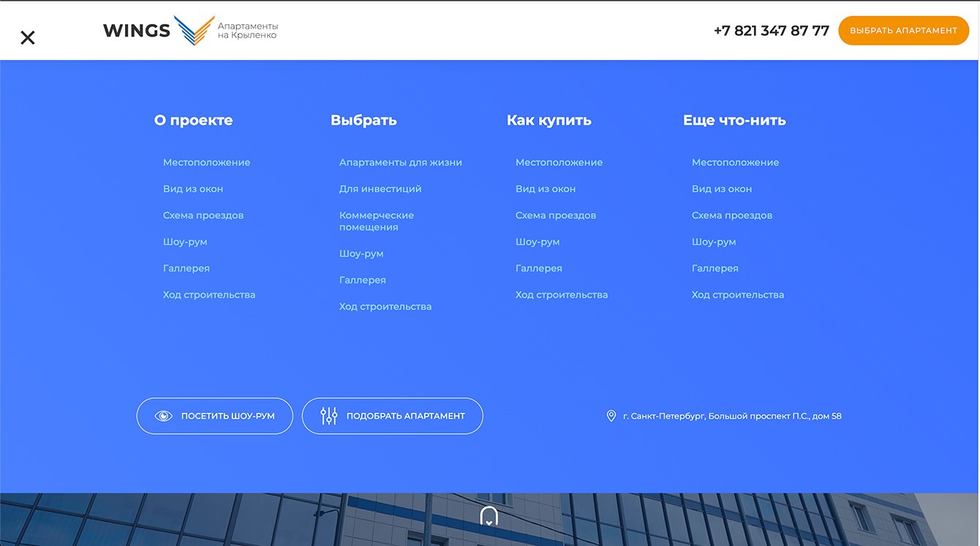980x546 pixels.
Task: Open Галлерея under Как купить
Action: point(539,269)
